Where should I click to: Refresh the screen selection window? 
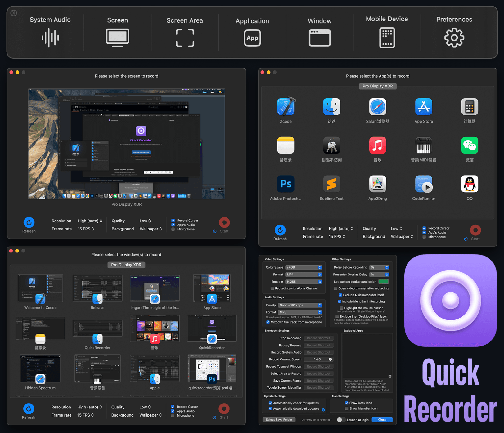click(29, 222)
